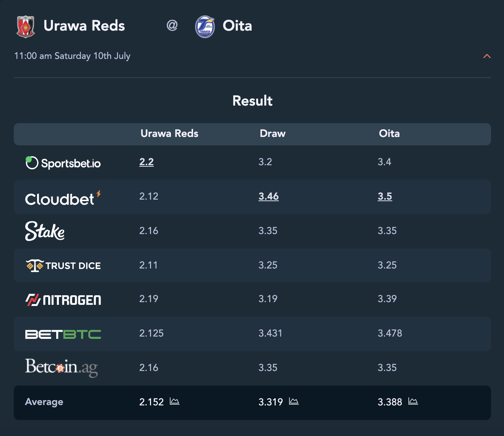
Task: Select Cloudbet's best Oita odds 3.5
Action: click(385, 196)
